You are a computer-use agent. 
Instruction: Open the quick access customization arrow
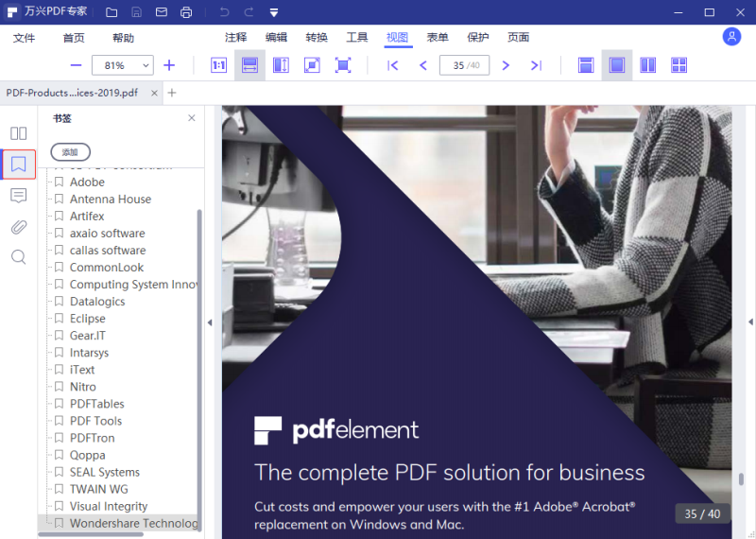point(274,12)
